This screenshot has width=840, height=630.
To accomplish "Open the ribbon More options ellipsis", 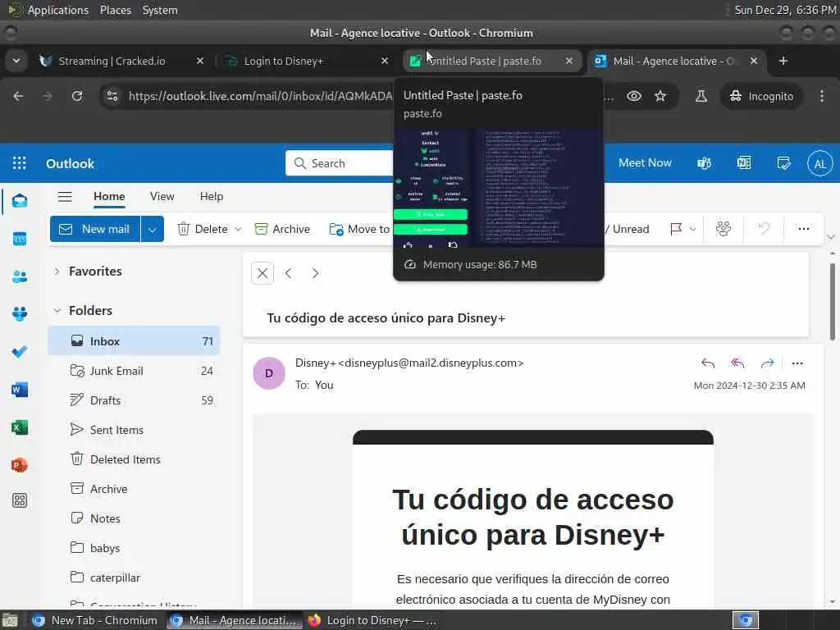I will [x=804, y=229].
